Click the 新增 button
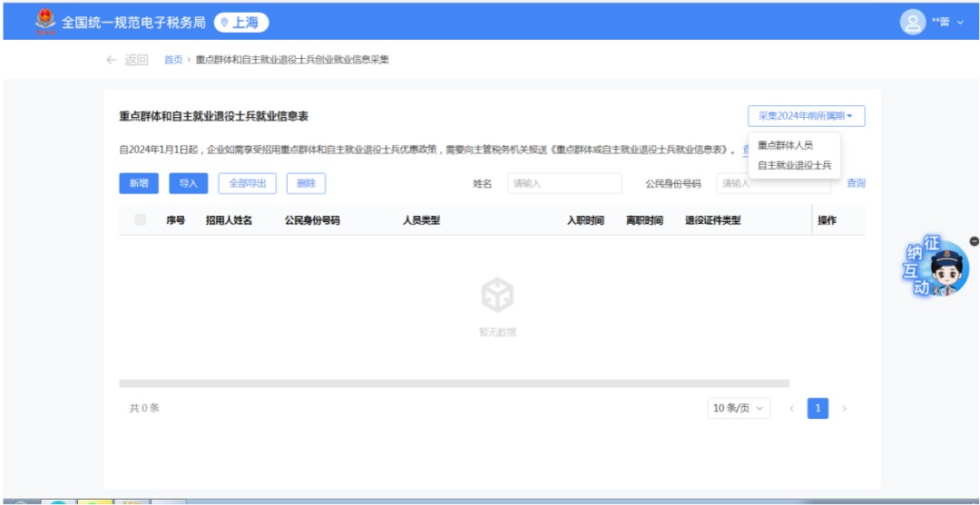This screenshot has height=505, width=980. click(x=139, y=183)
